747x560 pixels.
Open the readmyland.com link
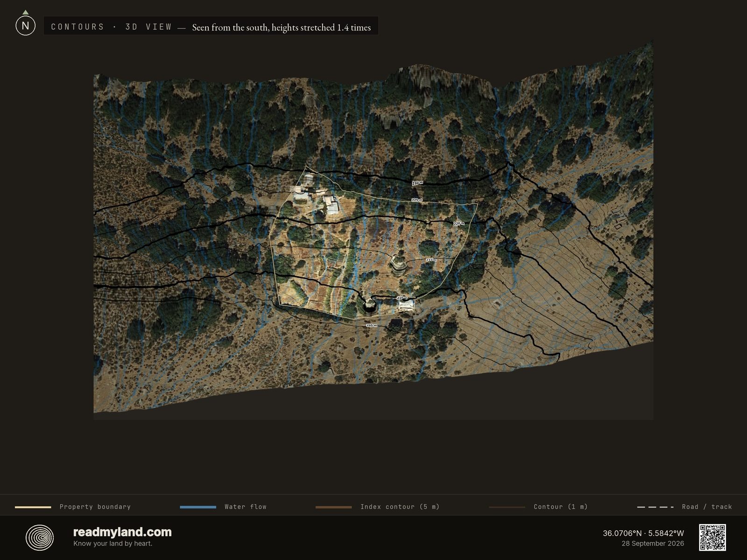tap(122, 532)
